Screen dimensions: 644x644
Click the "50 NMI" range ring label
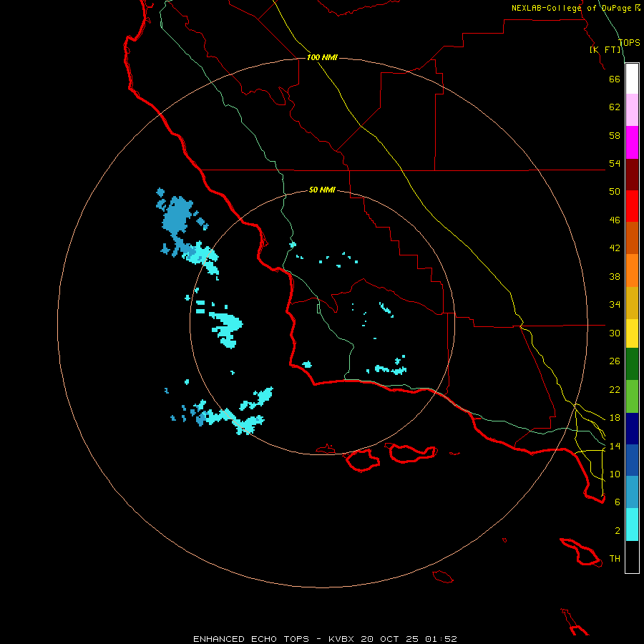click(x=322, y=190)
